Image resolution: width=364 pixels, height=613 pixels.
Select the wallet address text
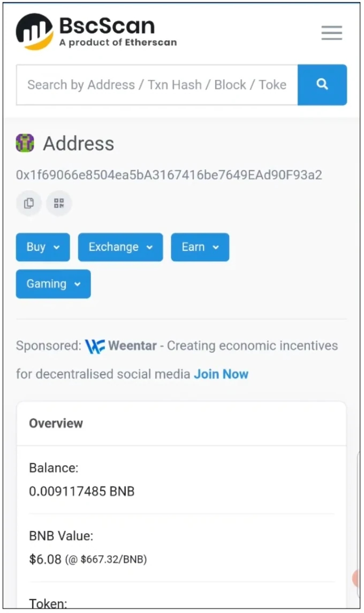point(169,175)
